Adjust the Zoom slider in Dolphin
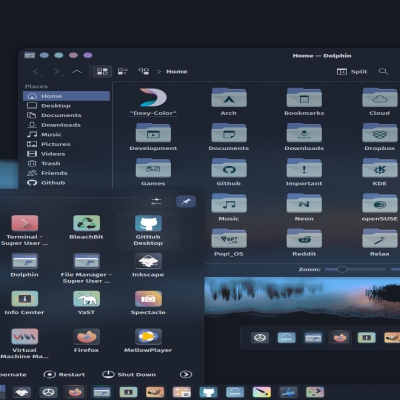The image size is (400, 400). pyautogui.click(x=355, y=269)
